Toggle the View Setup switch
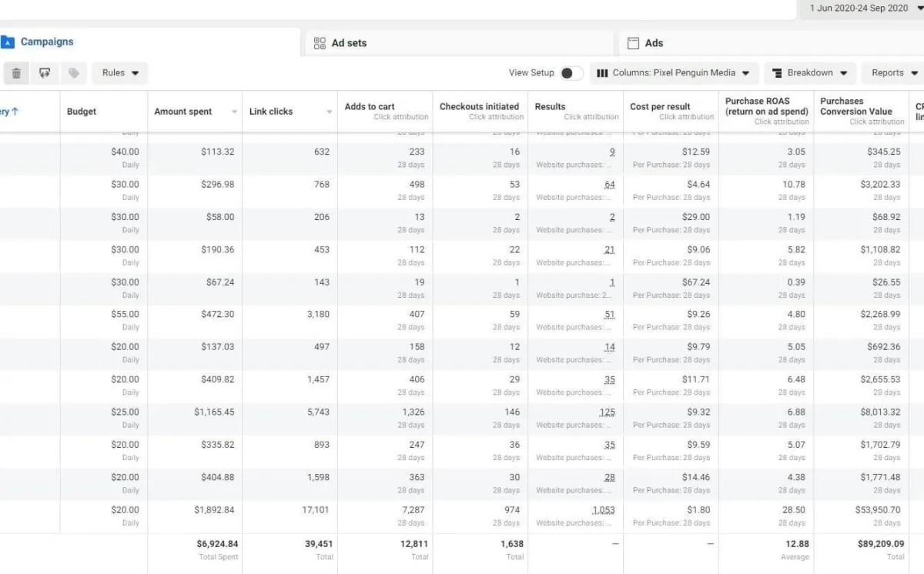924x574 pixels. coord(571,73)
